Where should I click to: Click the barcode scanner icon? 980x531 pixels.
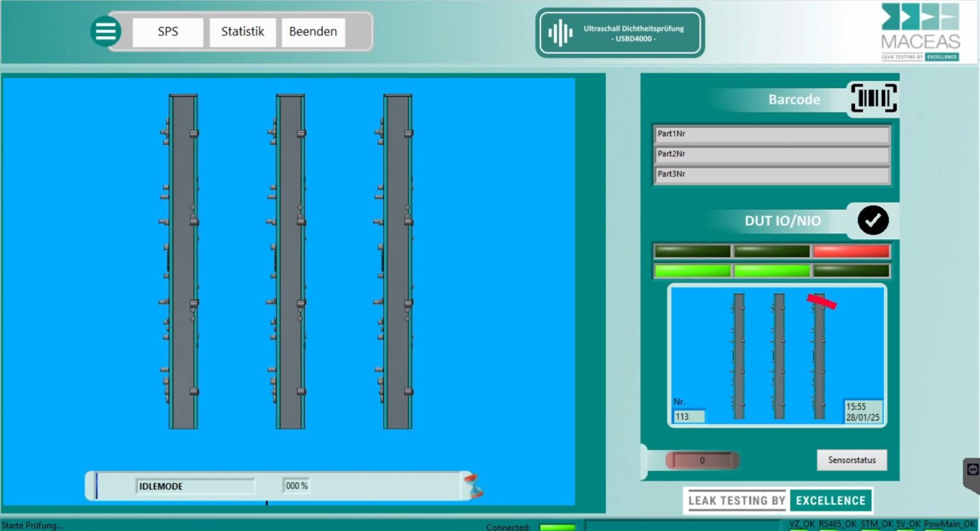[x=873, y=98]
